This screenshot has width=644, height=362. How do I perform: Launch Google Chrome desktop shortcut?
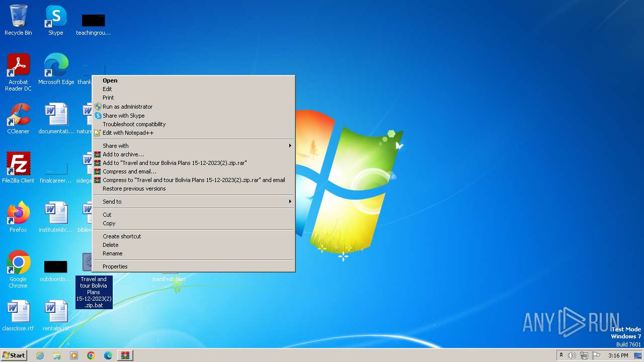click(x=18, y=269)
